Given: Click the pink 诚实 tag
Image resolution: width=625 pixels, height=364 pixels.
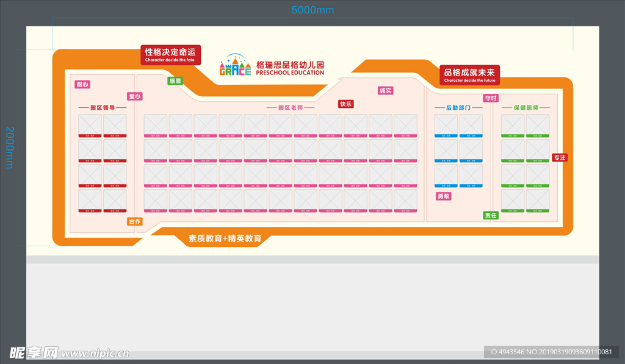Looking at the screenshot, I should click(385, 90).
